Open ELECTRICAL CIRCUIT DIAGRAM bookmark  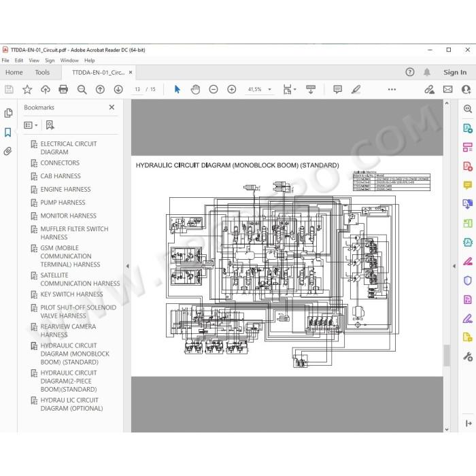point(69,148)
